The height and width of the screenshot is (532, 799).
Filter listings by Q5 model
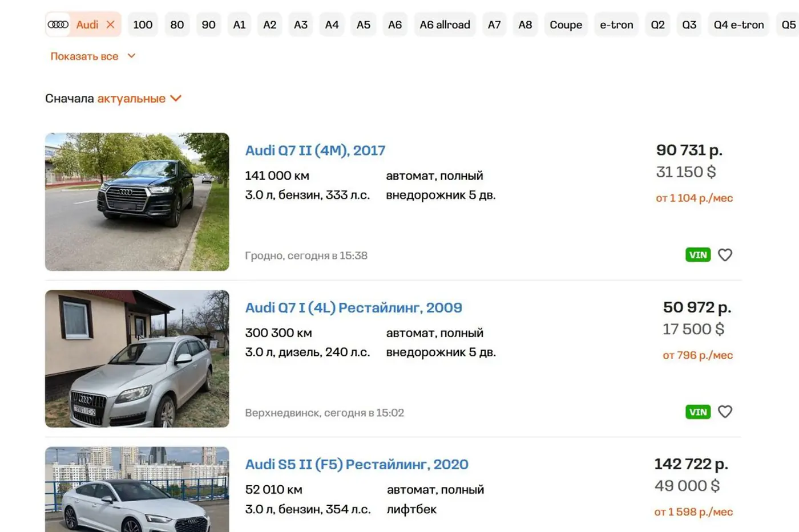pos(788,25)
